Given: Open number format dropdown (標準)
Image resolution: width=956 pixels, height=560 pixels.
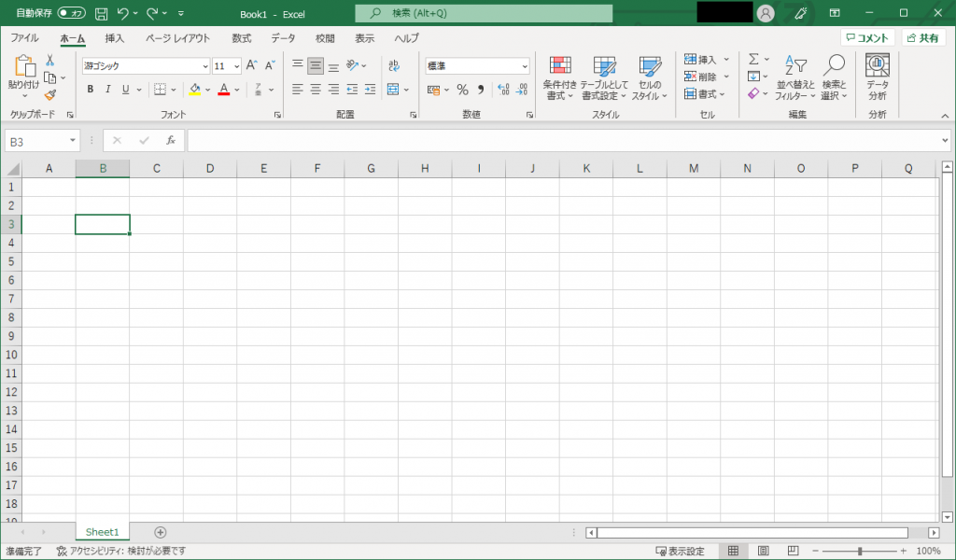Looking at the screenshot, I should 525,66.
